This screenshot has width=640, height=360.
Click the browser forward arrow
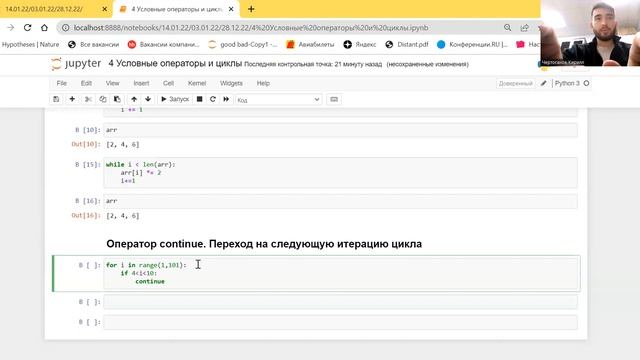point(11,28)
